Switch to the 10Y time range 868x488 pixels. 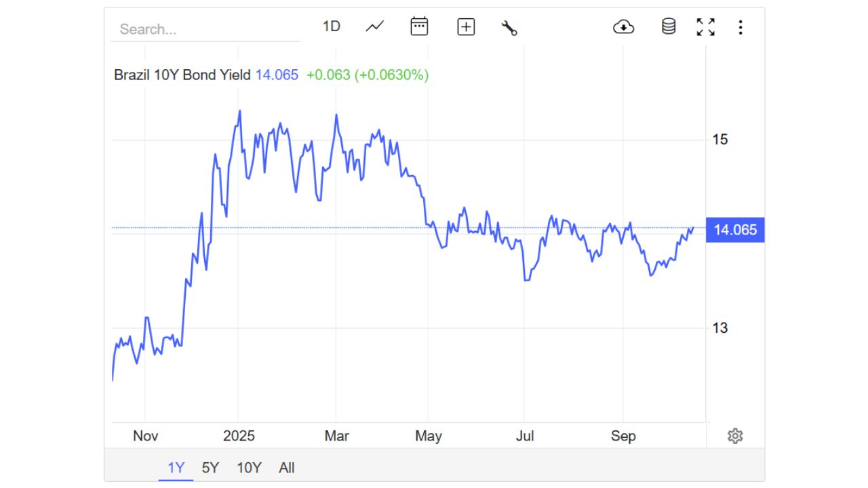click(249, 468)
